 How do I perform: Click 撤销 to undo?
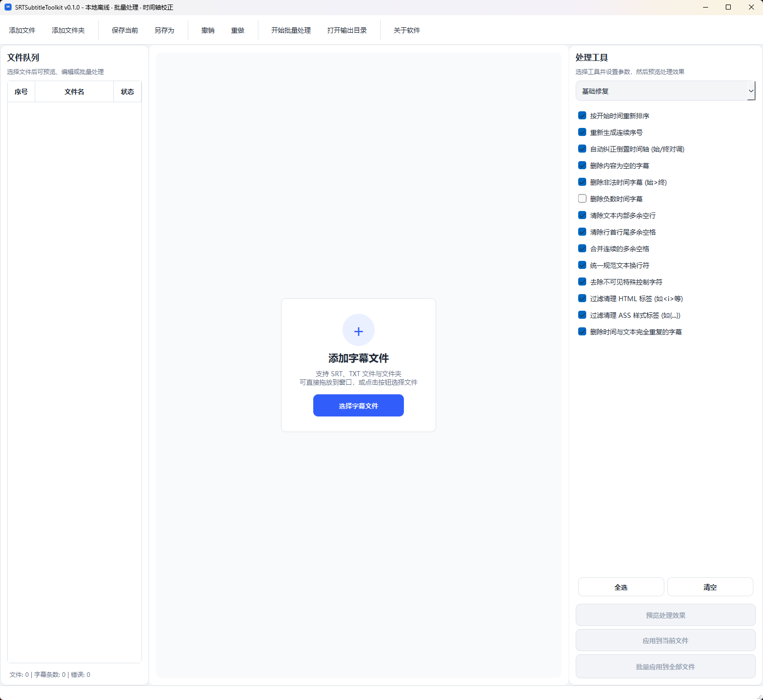[x=208, y=30]
